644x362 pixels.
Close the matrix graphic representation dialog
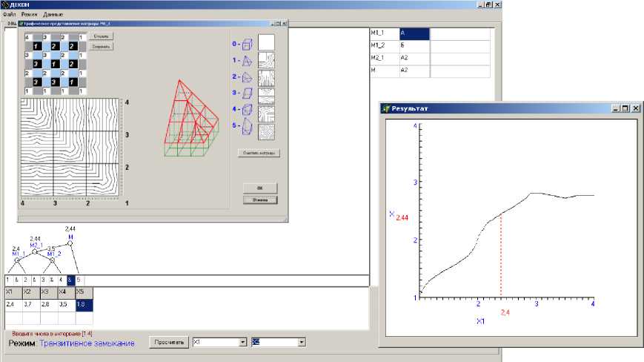click(285, 24)
